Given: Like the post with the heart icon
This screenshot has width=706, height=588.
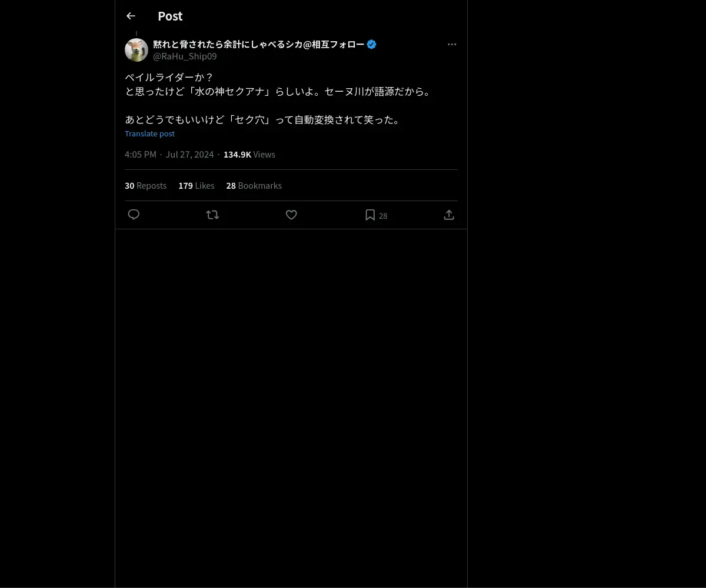Looking at the screenshot, I should 291,215.
